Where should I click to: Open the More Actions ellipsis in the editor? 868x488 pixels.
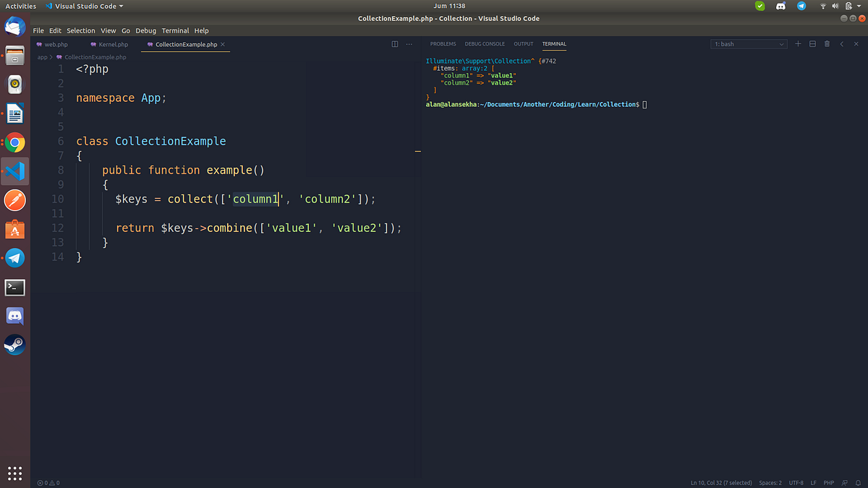click(x=409, y=44)
